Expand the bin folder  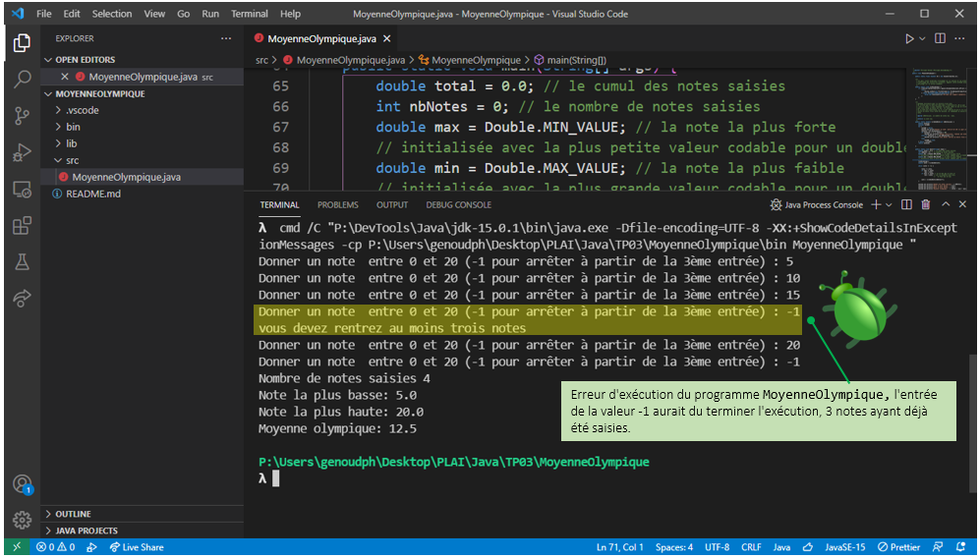point(73,127)
